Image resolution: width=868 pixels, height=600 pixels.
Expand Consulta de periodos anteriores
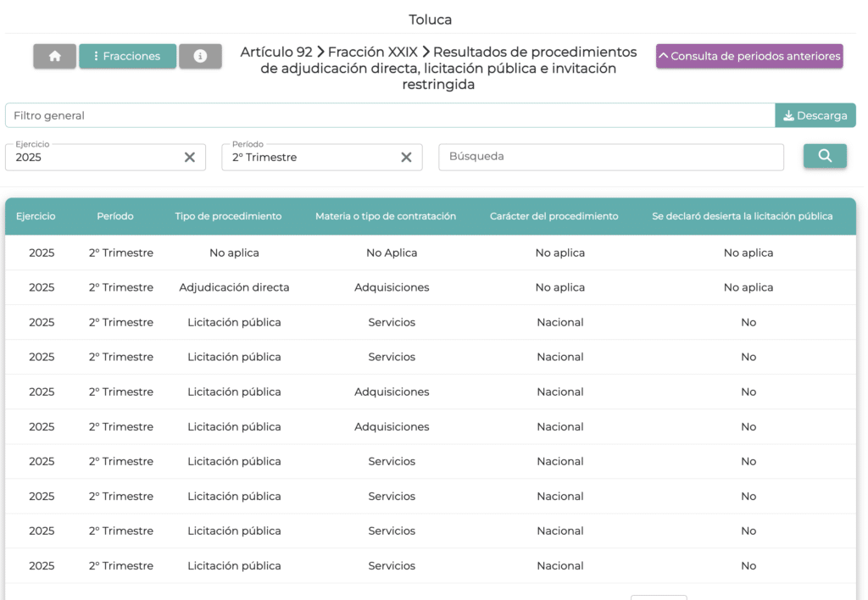coord(749,56)
